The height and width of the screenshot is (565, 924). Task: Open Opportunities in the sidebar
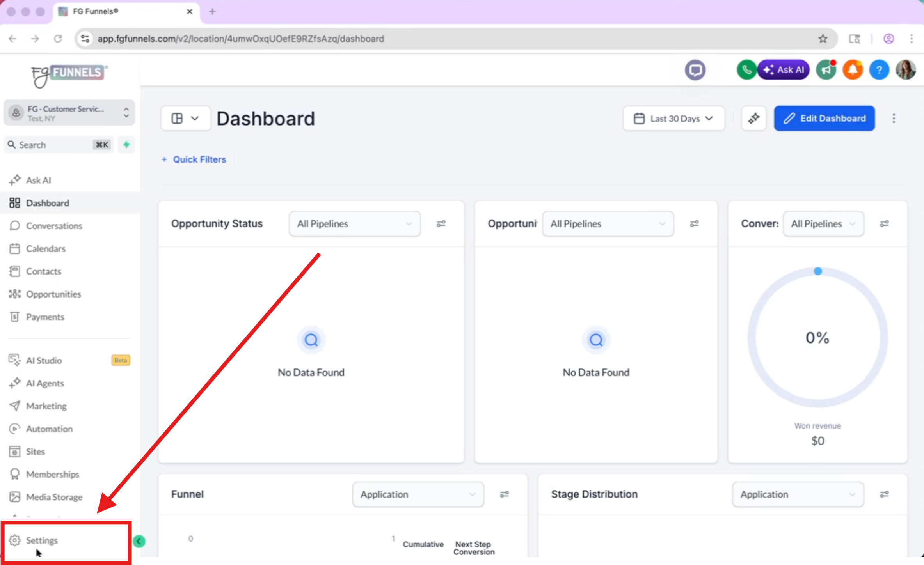point(69,294)
